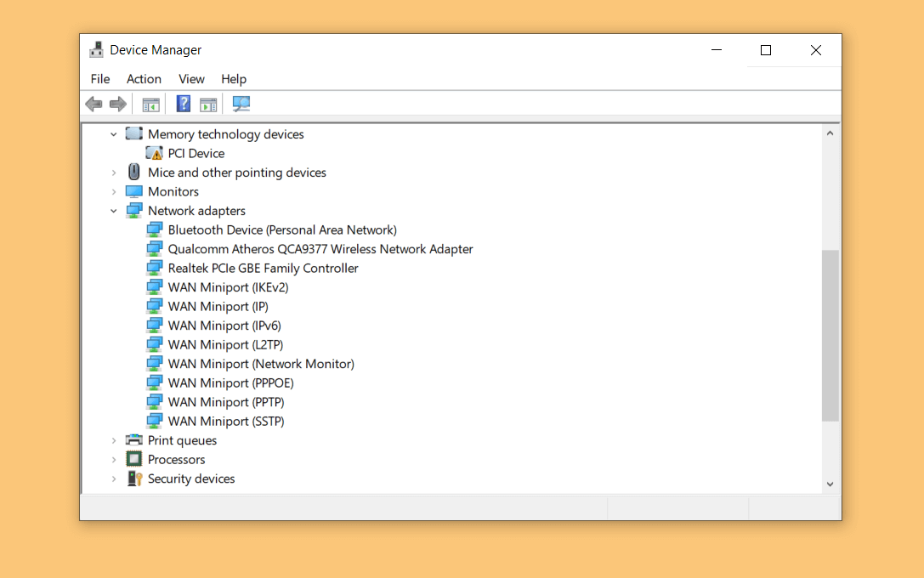Select the WAN Miniport (Network Monitor) label
The width and height of the screenshot is (924, 578).
261,364
